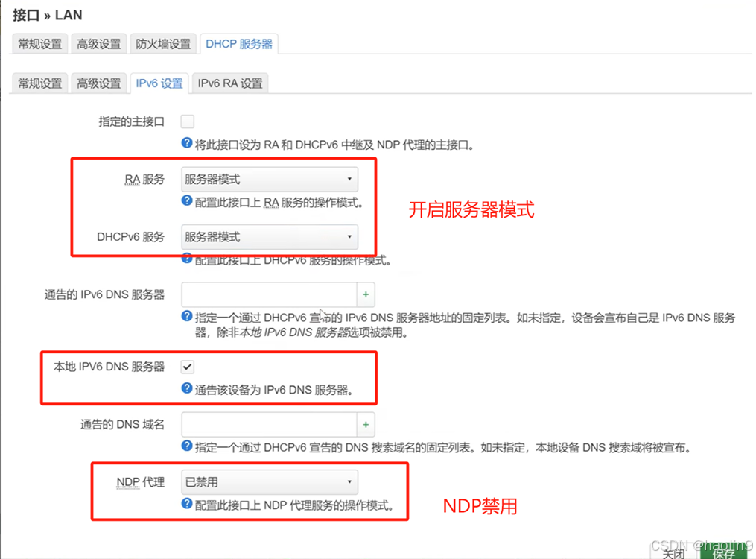Switch to the 防火墙设置 tab

click(x=163, y=44)
